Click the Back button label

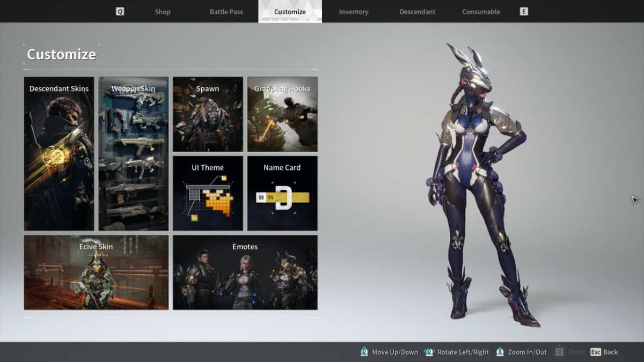coord(611,352)
